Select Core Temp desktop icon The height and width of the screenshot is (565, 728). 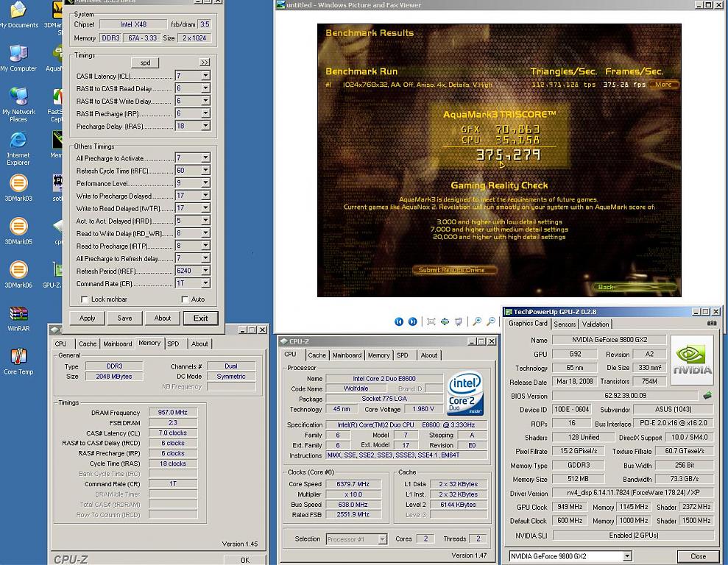18,362
